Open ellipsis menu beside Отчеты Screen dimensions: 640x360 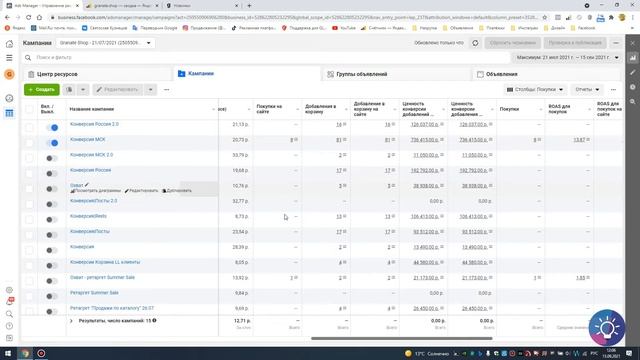613,89
